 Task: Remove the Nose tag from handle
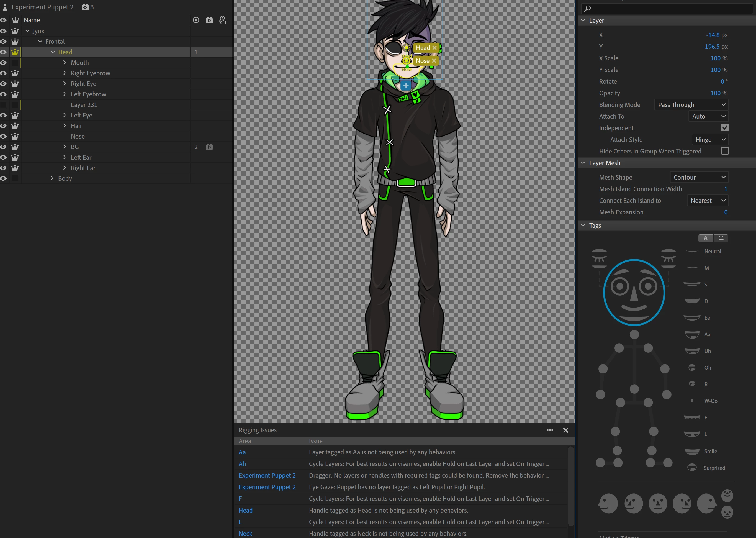coord(434,61)
